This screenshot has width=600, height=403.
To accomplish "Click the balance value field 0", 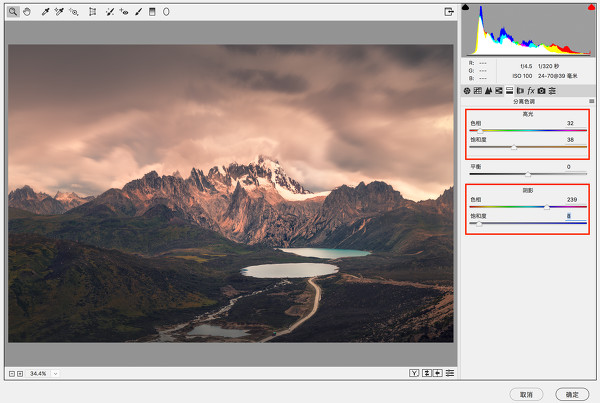I will 575,167.
